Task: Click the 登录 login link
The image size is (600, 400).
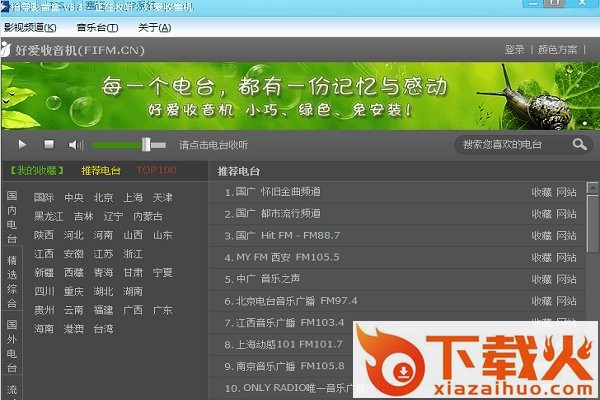Action: coord(514,50)
